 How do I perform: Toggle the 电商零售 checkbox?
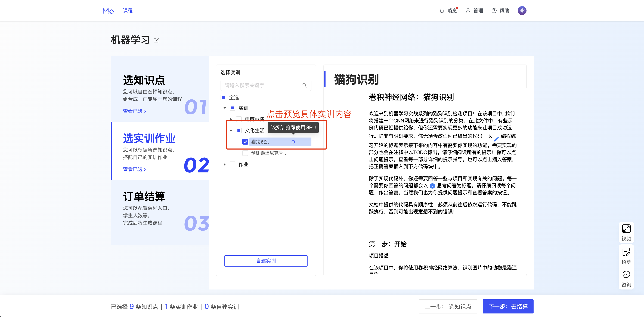point(239,119)
